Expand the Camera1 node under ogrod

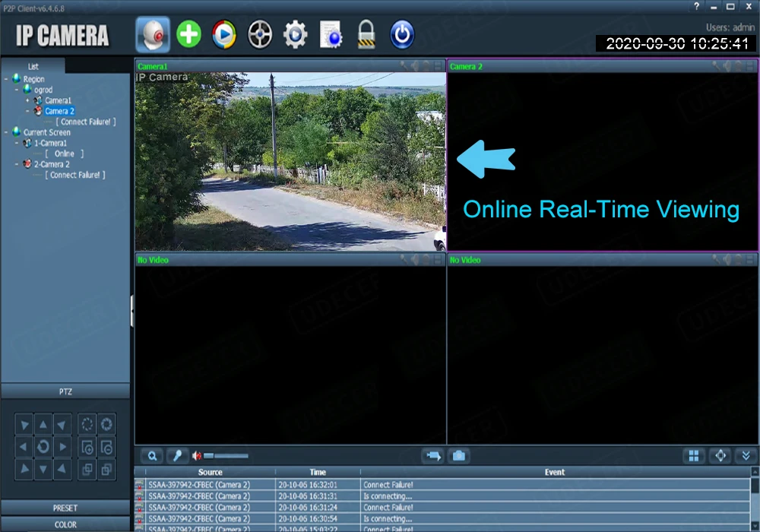pyautogui.click(x=27, y=100)
